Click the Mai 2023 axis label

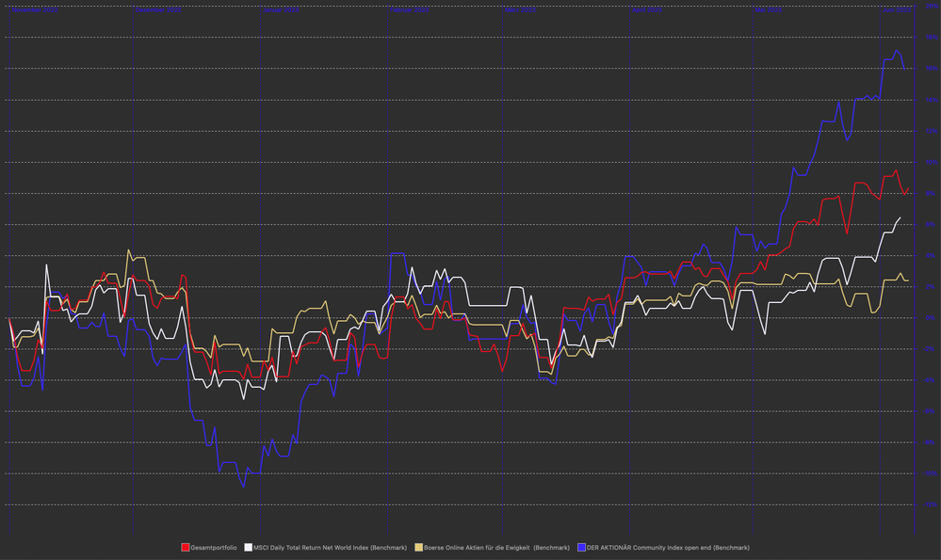pyautogui.click(x=768, y=10)
